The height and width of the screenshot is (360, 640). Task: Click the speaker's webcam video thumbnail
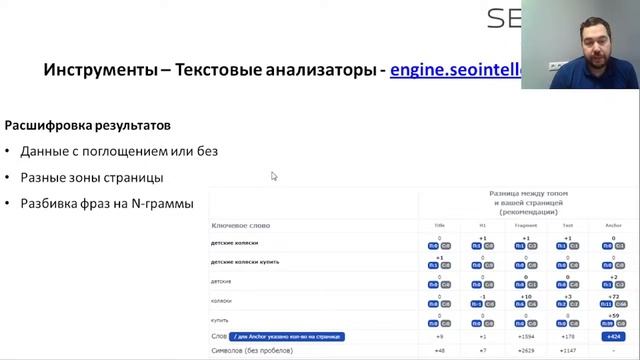click(580, 44)
